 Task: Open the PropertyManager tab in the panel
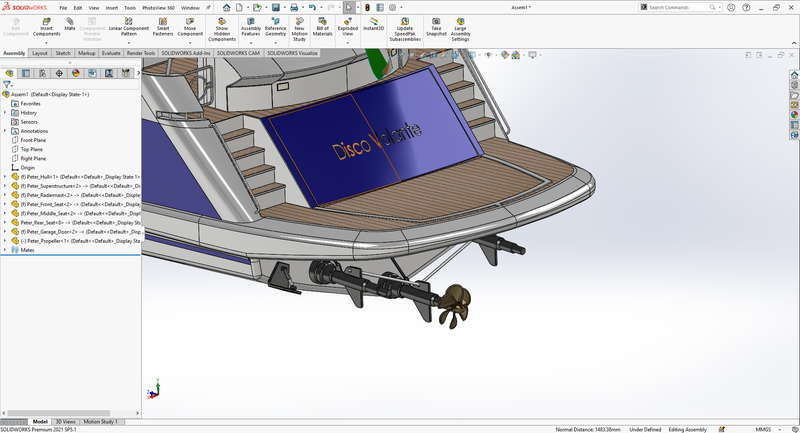26,73
